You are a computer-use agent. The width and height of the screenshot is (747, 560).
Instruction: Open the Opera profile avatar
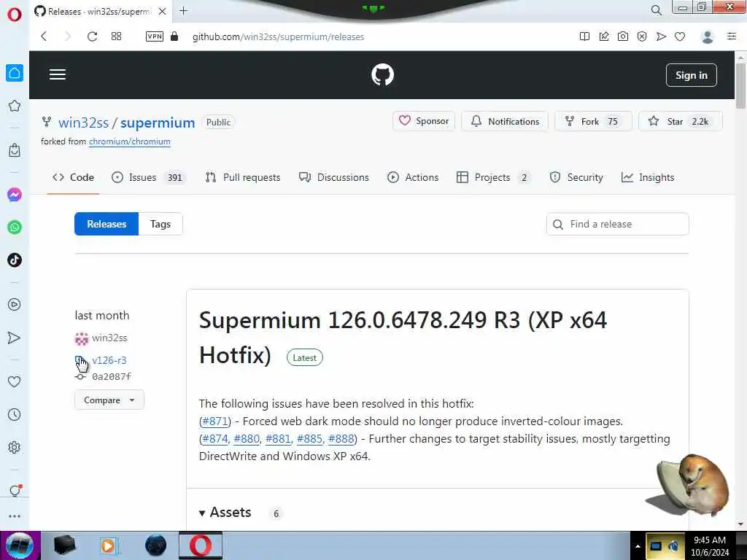coord(708,36)
